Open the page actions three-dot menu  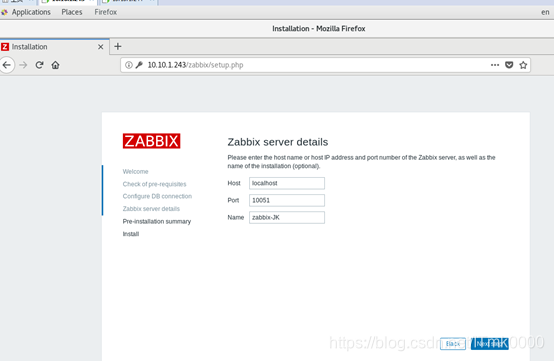point(495,65)
